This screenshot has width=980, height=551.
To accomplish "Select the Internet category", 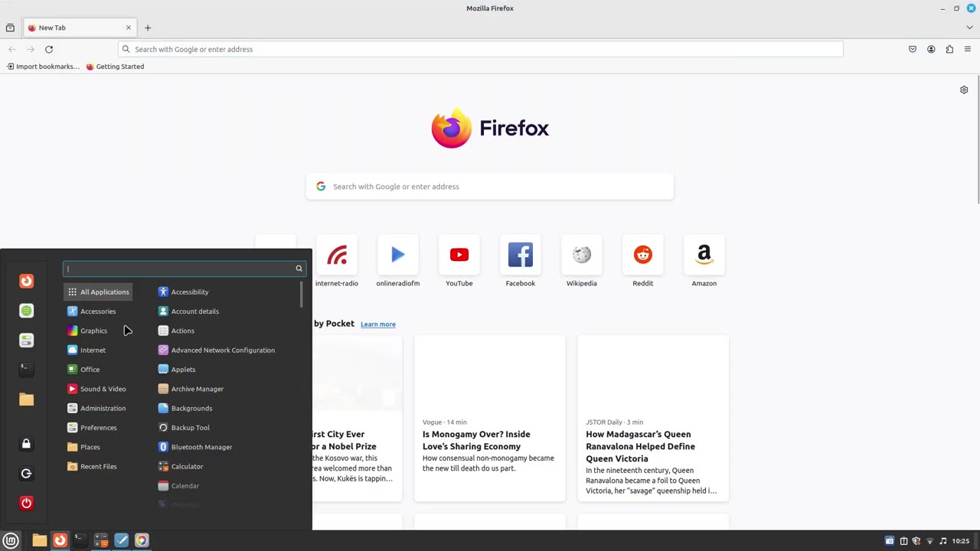I will click(x=98, y=350).
